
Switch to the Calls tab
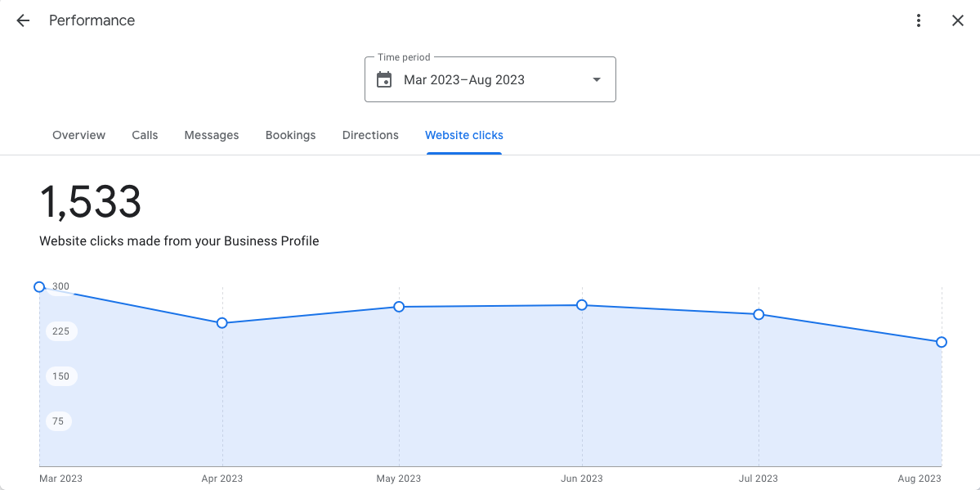point(145,135)
